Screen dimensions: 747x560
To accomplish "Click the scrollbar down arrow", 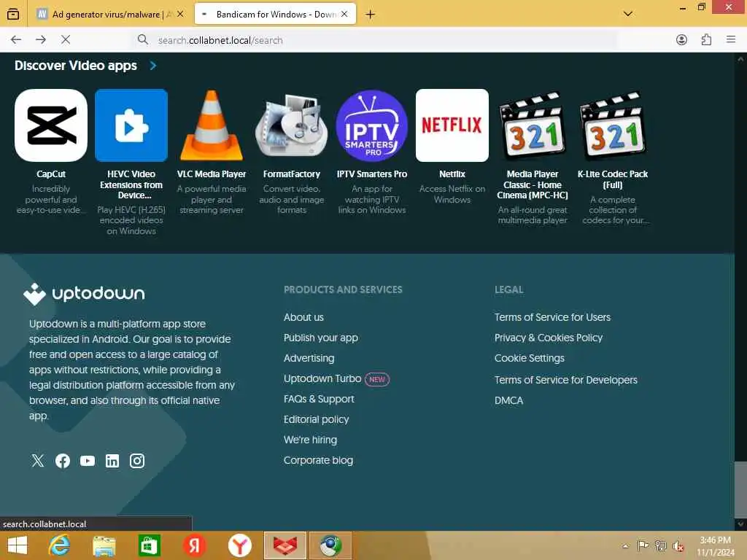I will [740, 524].
